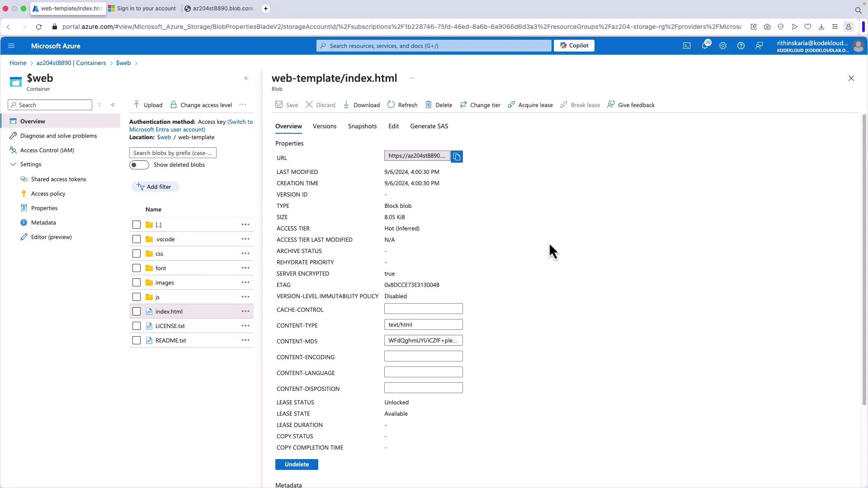Image resolution: width=868 pixels, height=488 pixels.
Task: Open more options for LICENSE.txt row
Action: [245, 326]
